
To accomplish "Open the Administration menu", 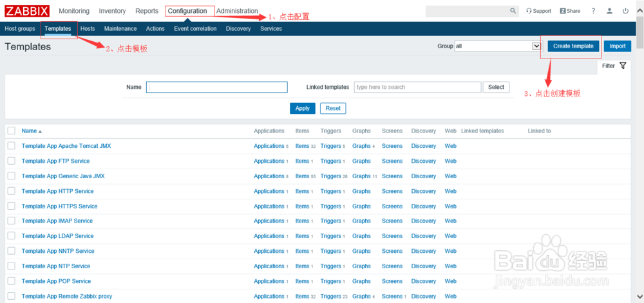I will pyautogui.click(x=237, y=11).
